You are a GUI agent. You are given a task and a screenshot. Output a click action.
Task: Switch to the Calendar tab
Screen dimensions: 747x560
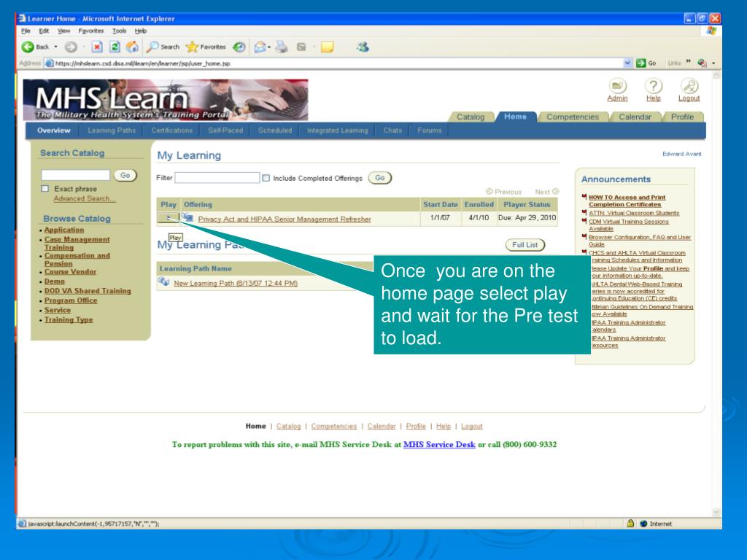[635, 117]
